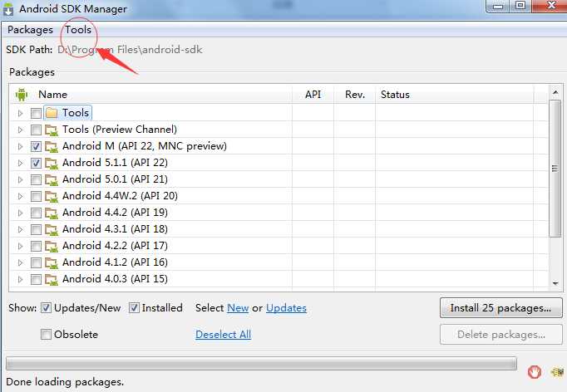The image size is (567, 392).
Task: Click the Delete packages button
Action: pos(500,335)
